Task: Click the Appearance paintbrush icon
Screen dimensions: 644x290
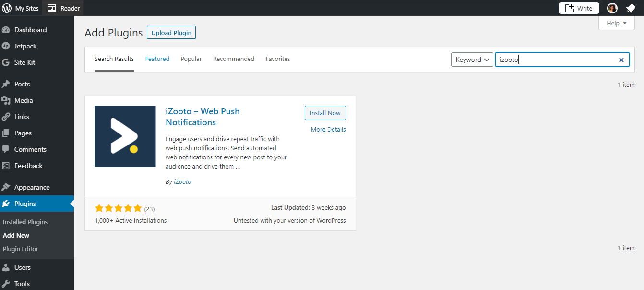Action: (x=6, y=187)
